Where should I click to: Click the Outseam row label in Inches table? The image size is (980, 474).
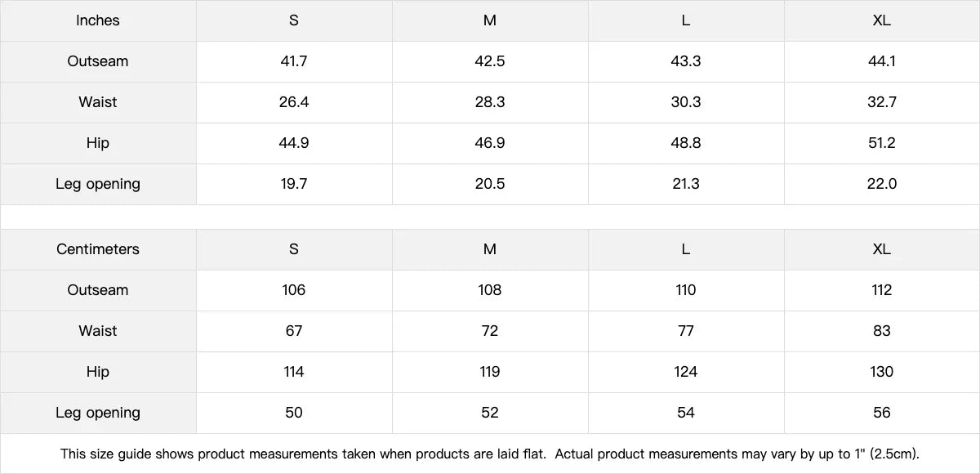click(x=98, y=61)
